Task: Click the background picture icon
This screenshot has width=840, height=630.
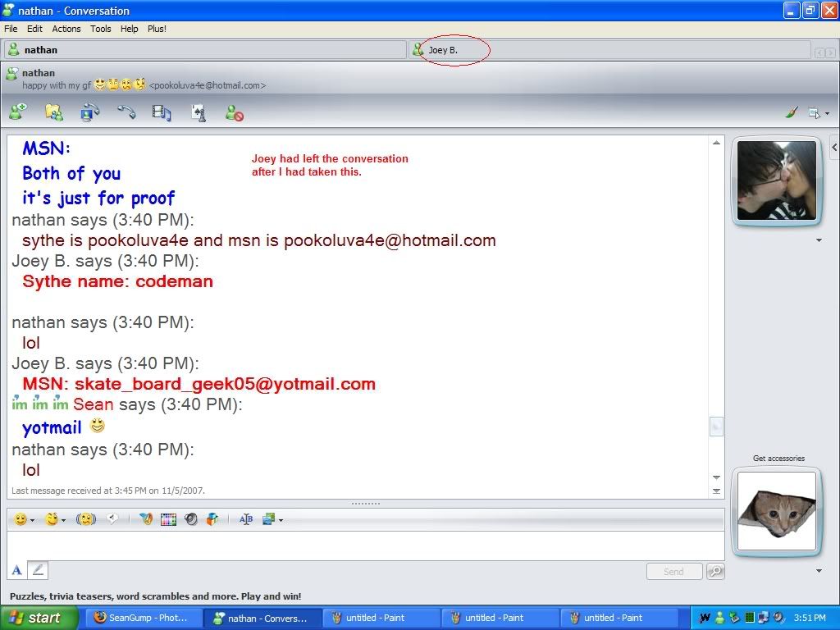Action: click(x=268, y=519)
